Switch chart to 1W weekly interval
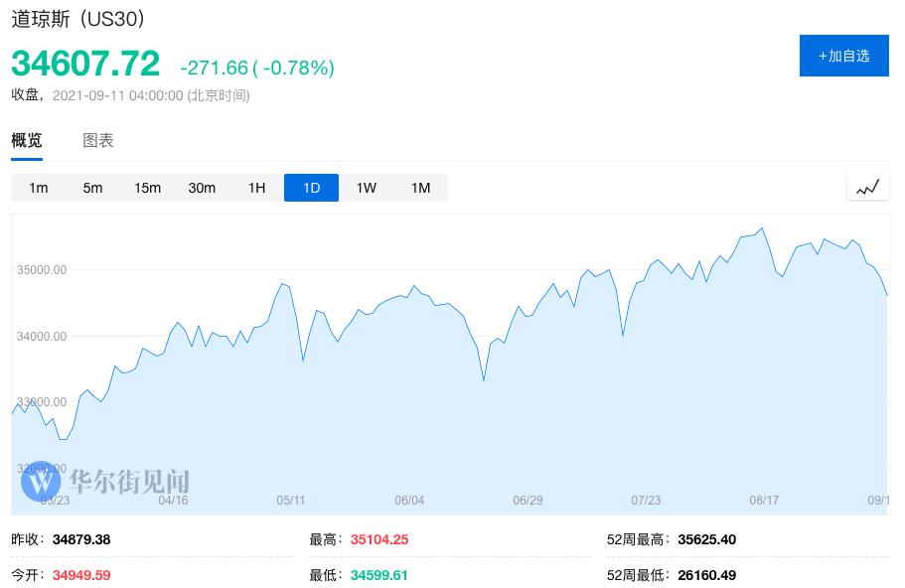 366,188
